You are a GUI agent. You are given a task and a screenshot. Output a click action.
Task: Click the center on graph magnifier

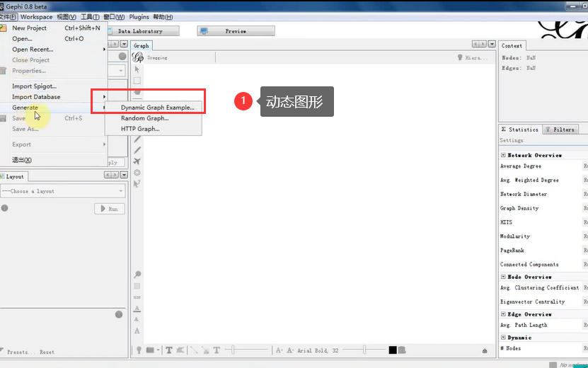point(137,275)
